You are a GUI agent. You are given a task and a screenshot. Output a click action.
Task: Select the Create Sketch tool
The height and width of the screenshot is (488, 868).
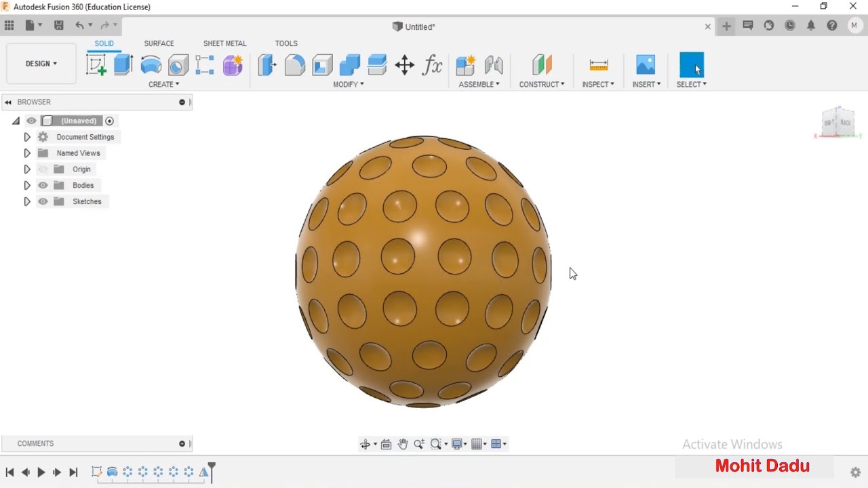96,65
